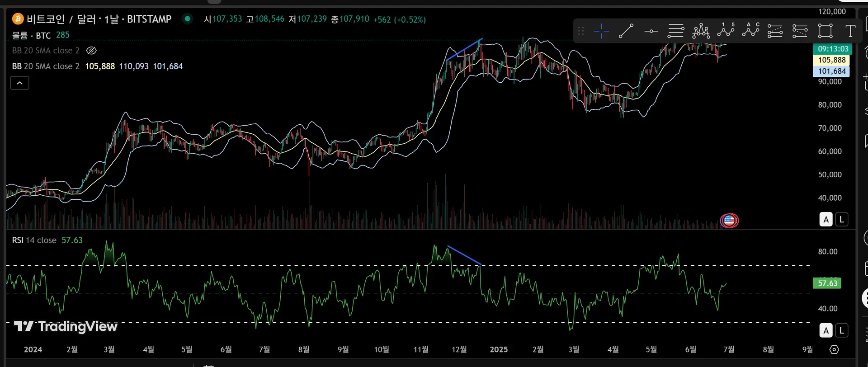Click the +562 (+0.52%) change value
Screen dimensions: 868x367
(399, 19)
